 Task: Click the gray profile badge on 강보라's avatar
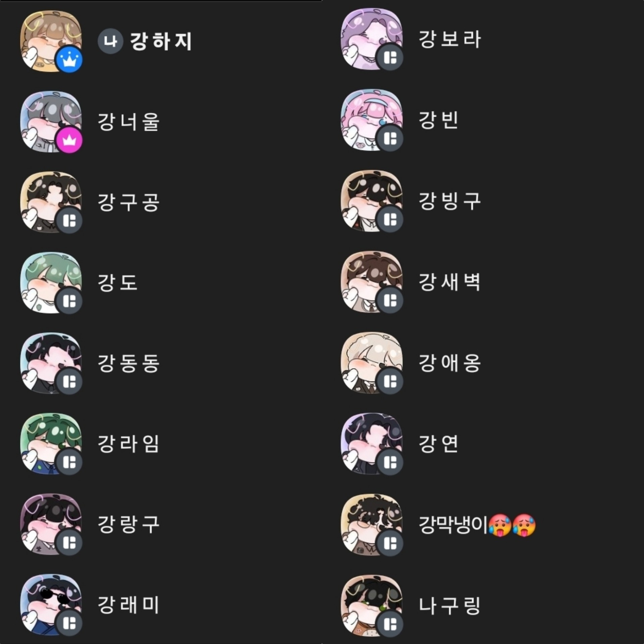point(390,57)
